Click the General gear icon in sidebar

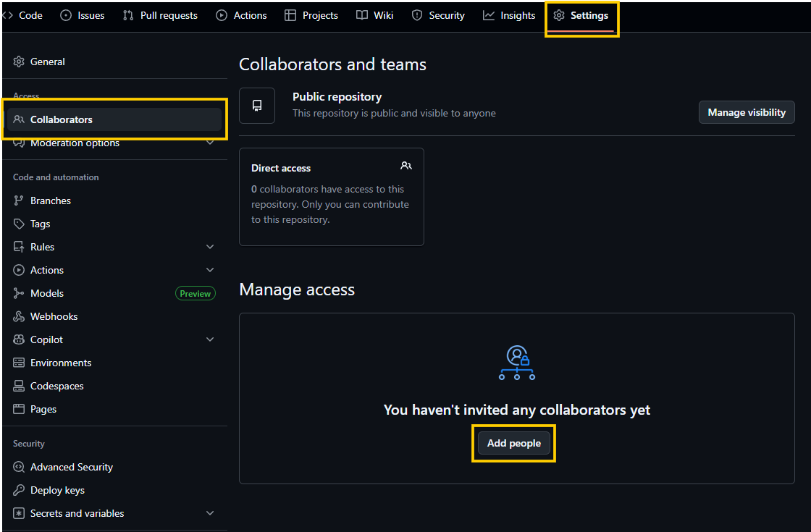[19, 62]
